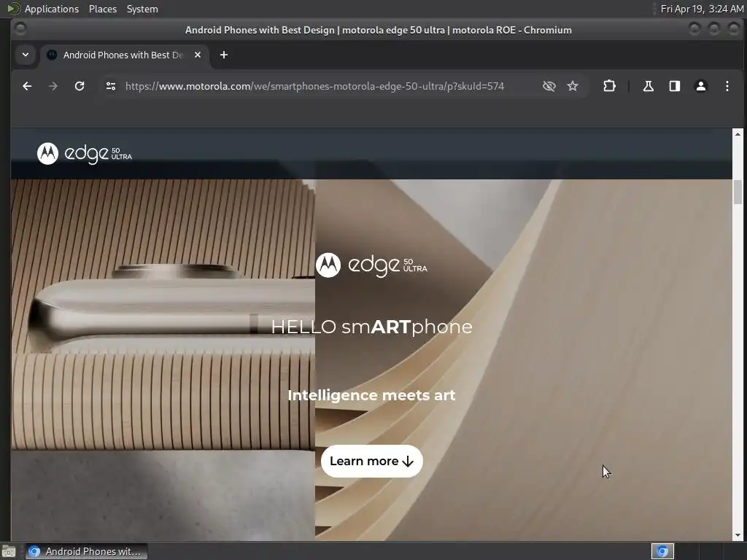Reload the Motorola page

click(80, 86)
